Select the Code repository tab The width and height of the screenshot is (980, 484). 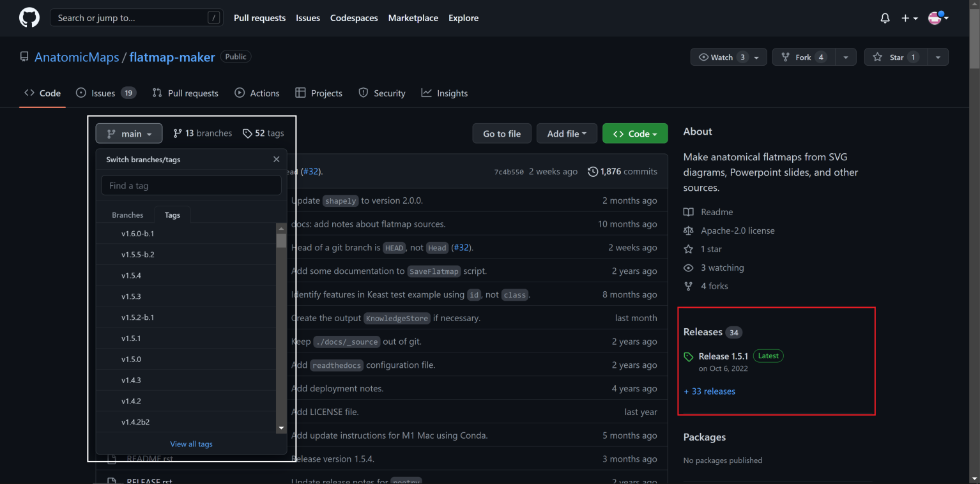pyautogui.click(x=42, y=93)
